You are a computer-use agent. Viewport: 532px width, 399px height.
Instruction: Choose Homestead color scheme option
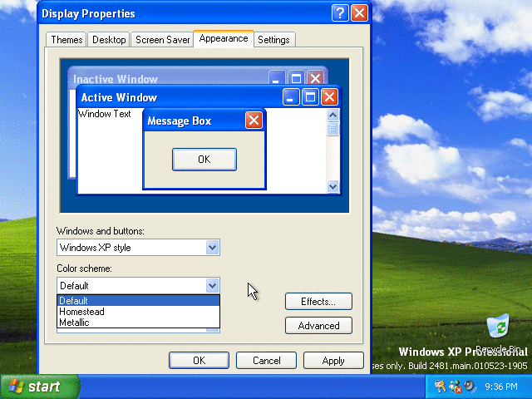[139, 312]
